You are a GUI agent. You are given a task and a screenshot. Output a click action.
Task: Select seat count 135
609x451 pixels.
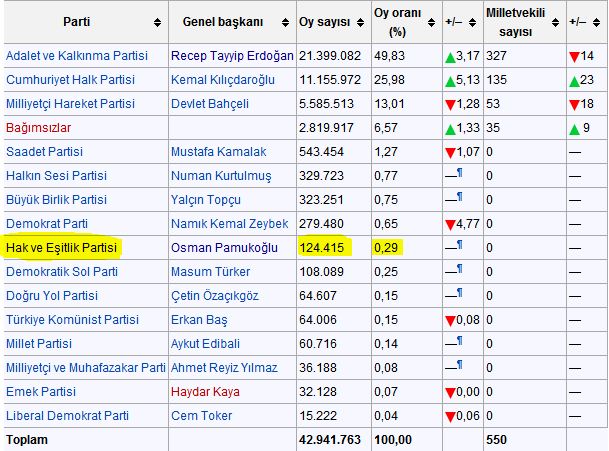[x=496, y=80]
